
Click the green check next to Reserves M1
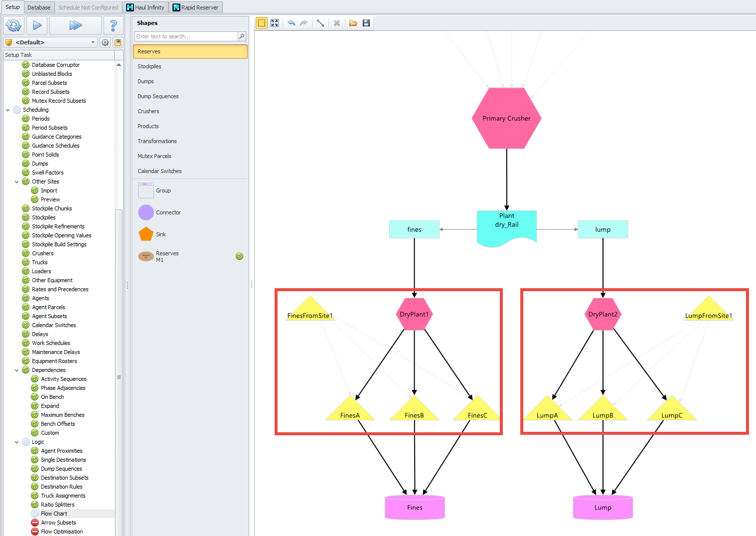click(x=239, y=256)
